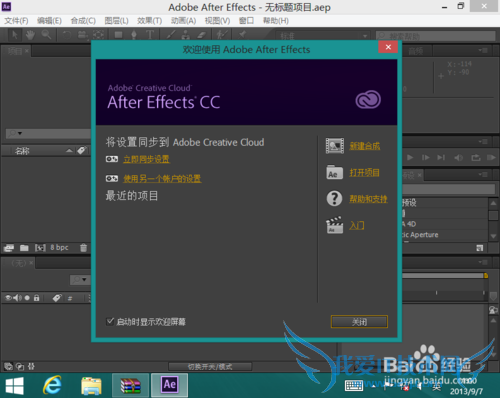Click the Ae open project folder icon
This screenshot has width=500, height=398.
pos(334,172)
